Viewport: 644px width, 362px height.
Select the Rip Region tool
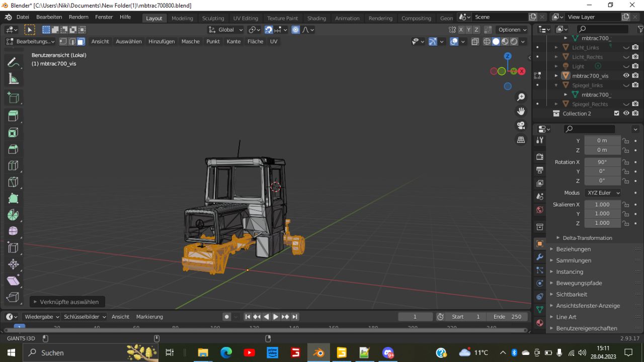click(14, 297)
